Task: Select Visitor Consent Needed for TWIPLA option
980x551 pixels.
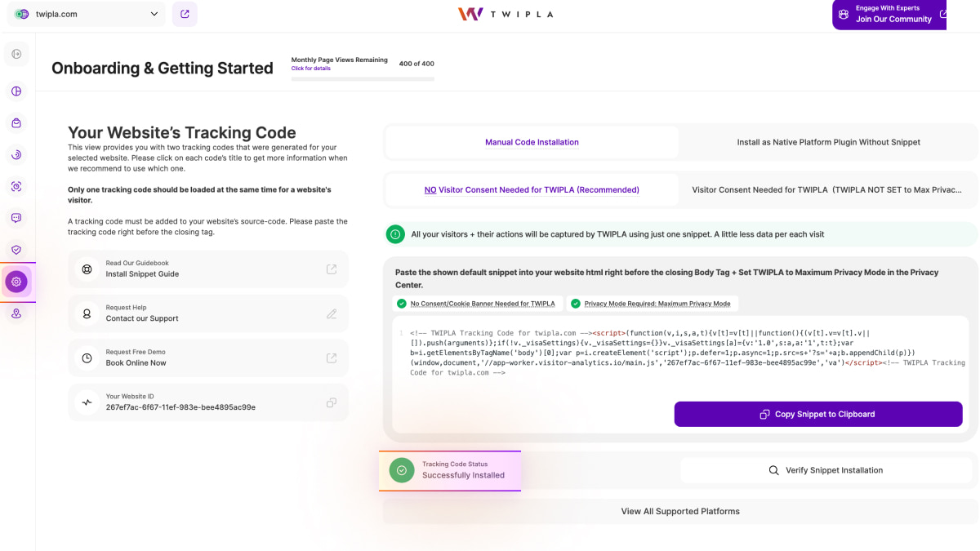Action: [827, 189]
